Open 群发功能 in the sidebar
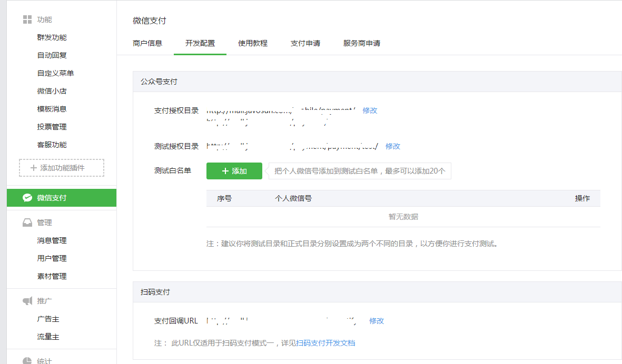The image size is (622, 364). (52, 37)
